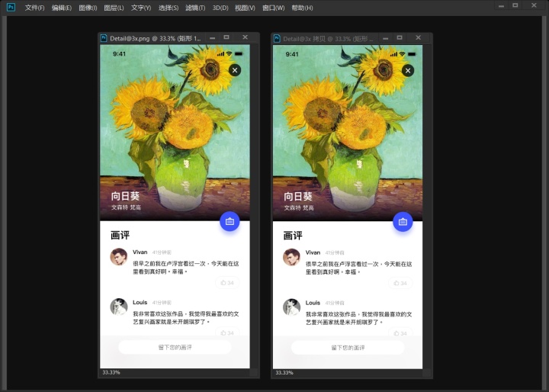Click the blue bag button in Detail@3x 拷贝 canvas
This screenshot has height=392, width=549.
pos(403,222)
